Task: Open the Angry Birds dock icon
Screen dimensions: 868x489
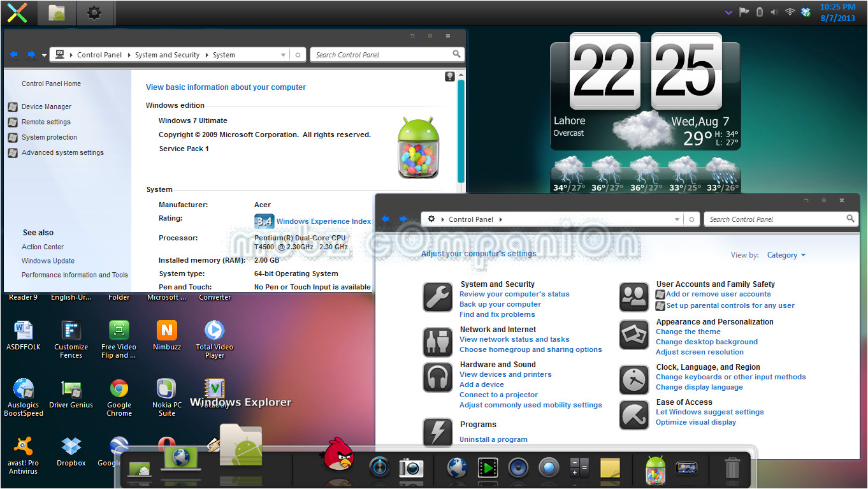Action: click(338, 456)
